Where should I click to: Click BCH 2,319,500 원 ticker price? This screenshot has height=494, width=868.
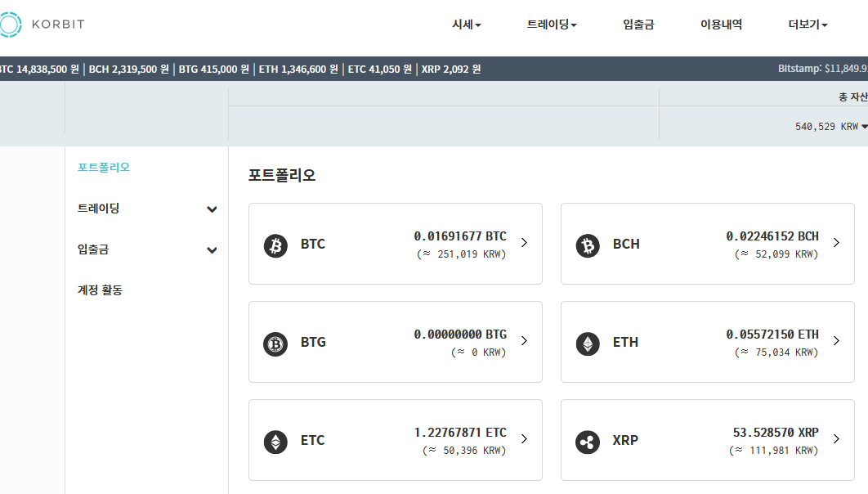pyautogui.click(x=129, y=70)
